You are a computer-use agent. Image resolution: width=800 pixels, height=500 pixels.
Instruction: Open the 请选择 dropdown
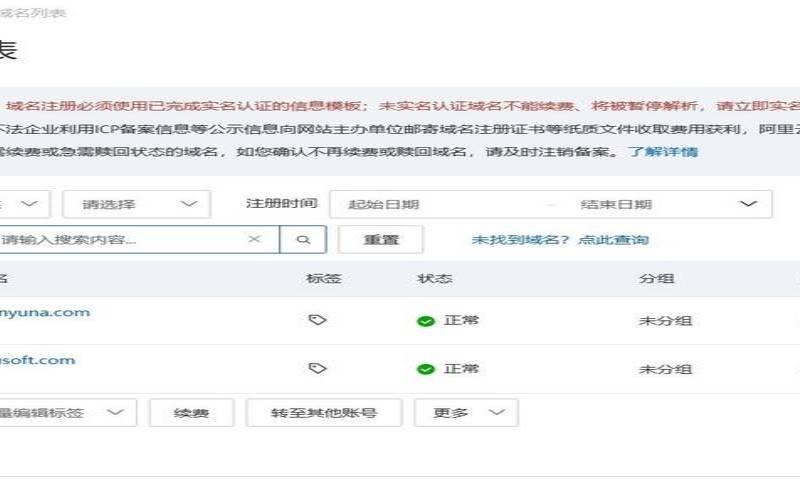(136, 204)
